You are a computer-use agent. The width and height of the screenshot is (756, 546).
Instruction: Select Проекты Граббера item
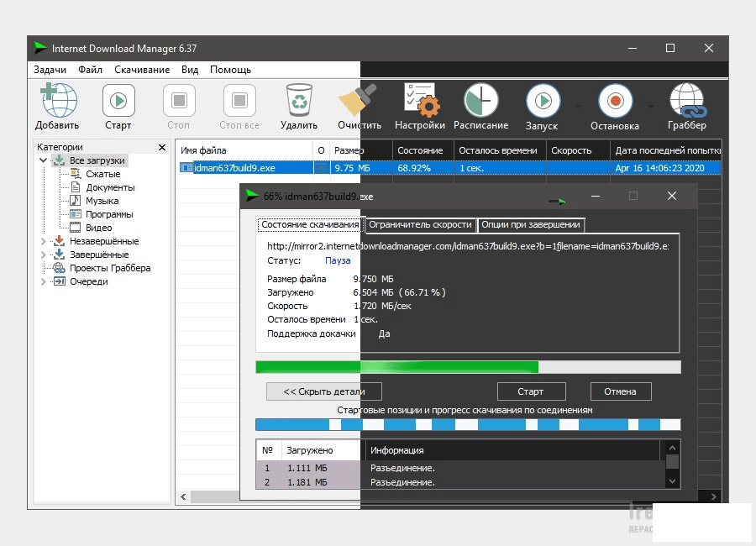[x=110, y=268]
